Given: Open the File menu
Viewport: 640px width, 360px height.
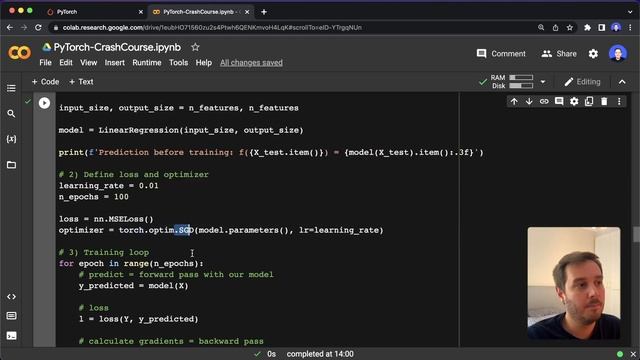Looking at the screenshot, I should tap(45, 63).
